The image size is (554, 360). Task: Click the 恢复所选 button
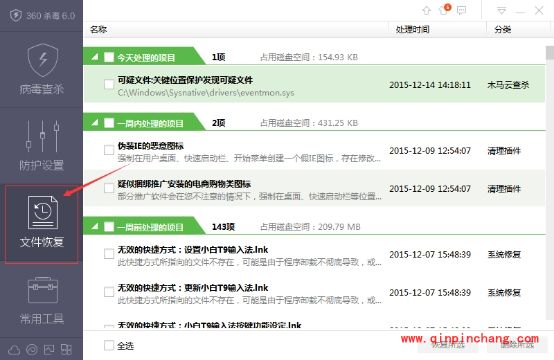tap(448, 345)
